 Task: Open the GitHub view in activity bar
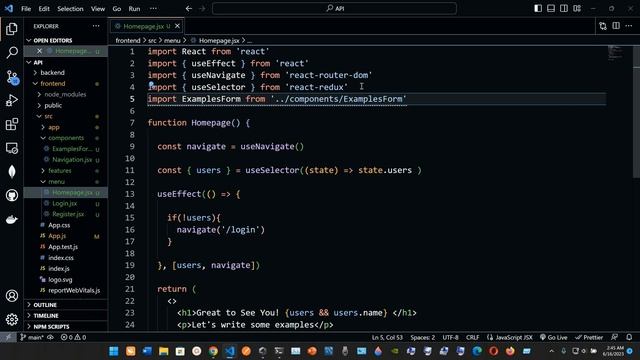pyautogui.click(x=12, y=196)
